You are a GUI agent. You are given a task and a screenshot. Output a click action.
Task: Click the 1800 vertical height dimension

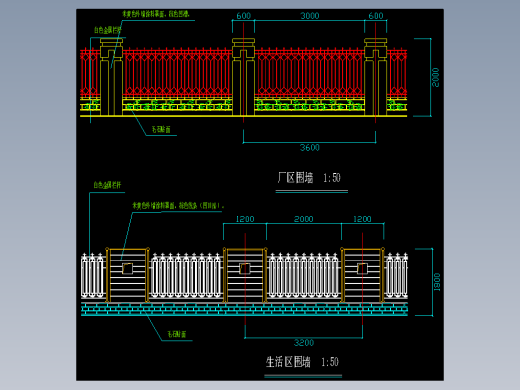(437, 282)
